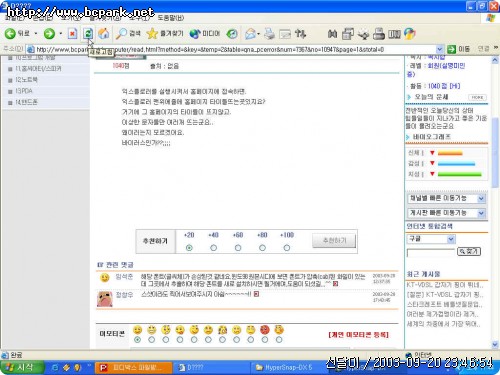Open the Mail icon dropdown arrow
500x375 pixels.
[x=258, y=34]
